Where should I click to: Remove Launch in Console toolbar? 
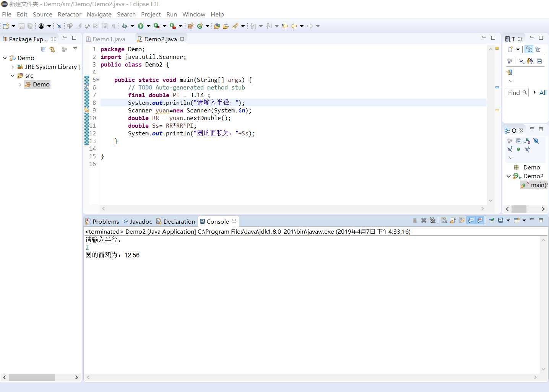click(424, 220)
